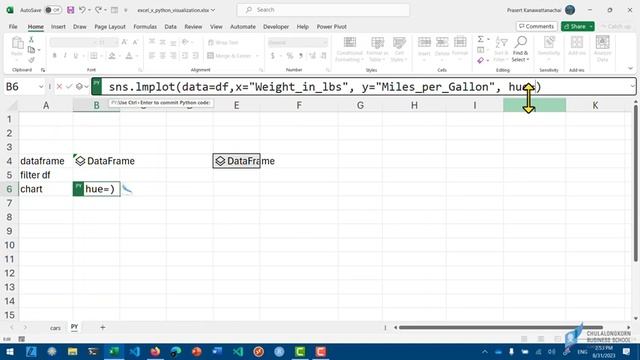Switch to the Formulas tab
640x360 pixels.
145,27
